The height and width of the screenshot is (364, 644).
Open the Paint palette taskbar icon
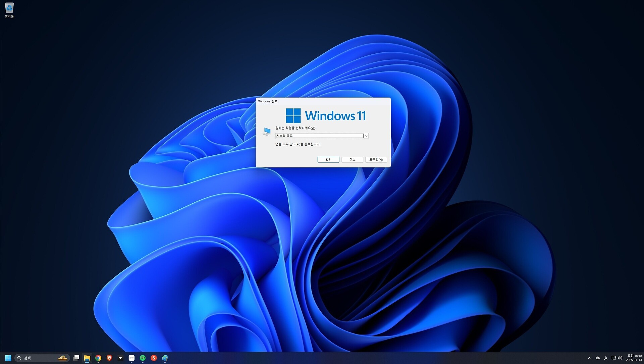click(165, 358)
